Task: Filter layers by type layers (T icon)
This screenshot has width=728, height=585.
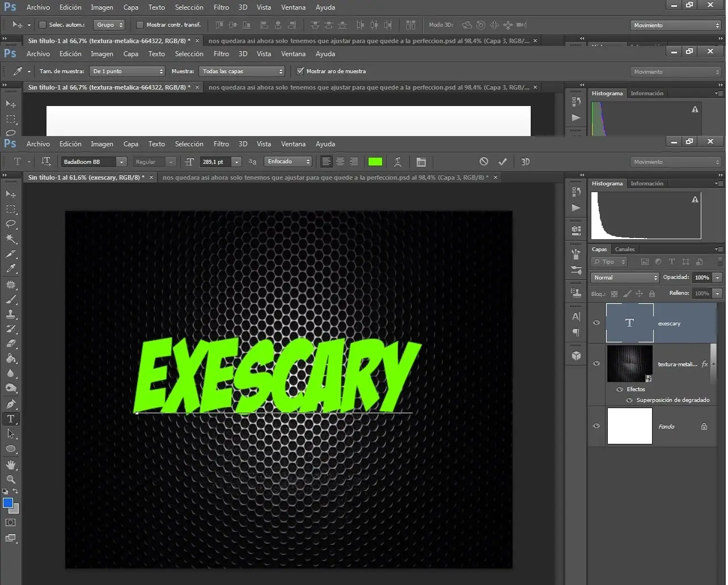Action: coord(672,262)
